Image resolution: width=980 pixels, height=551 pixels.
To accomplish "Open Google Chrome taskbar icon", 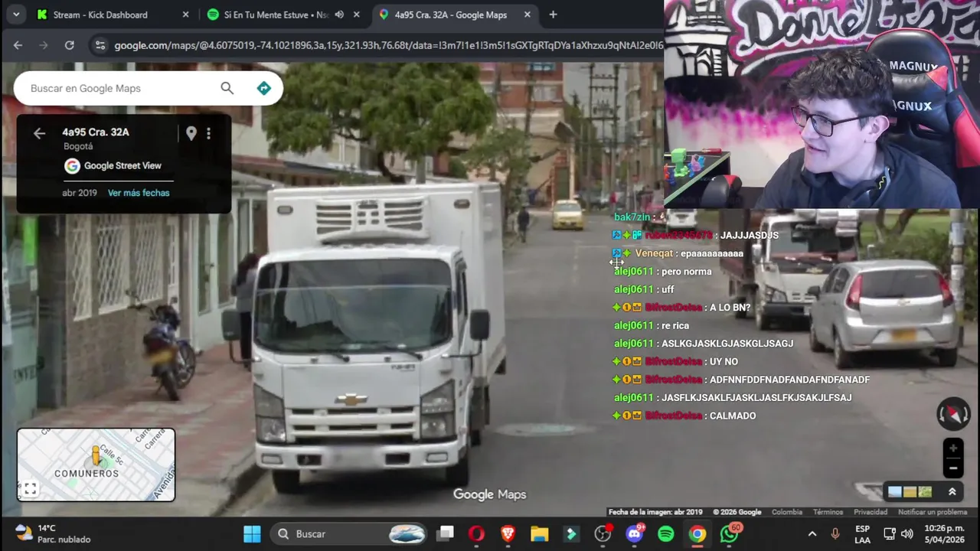I will (697, 533).
